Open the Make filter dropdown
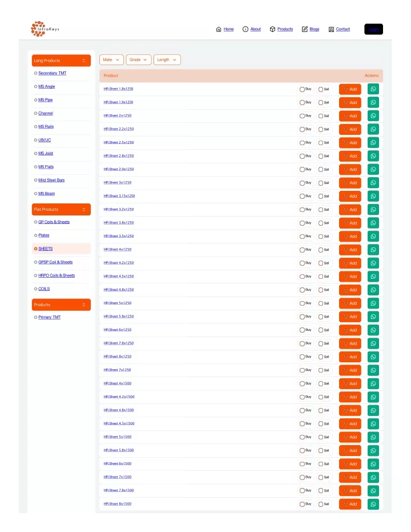This screenshot has width=411, height=532. coord(111,59)
